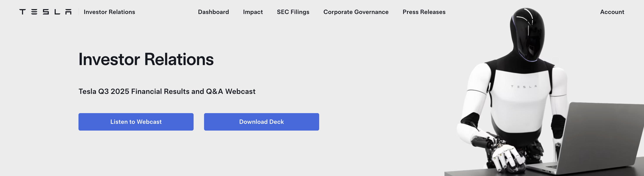Navigate to Press Releases
The width and height of the screenshot is (644, 176).
(424, 12)
